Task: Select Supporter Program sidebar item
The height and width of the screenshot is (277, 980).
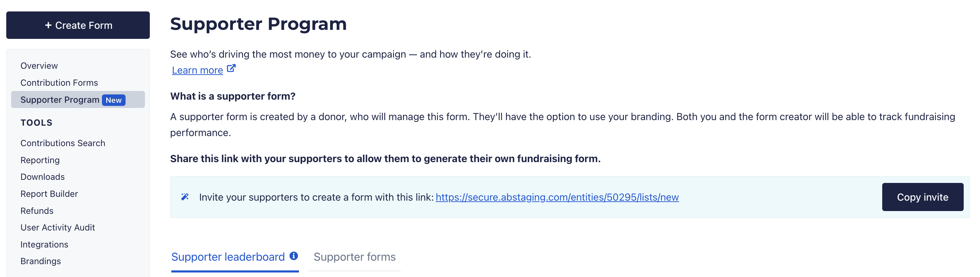Action: 60,99
